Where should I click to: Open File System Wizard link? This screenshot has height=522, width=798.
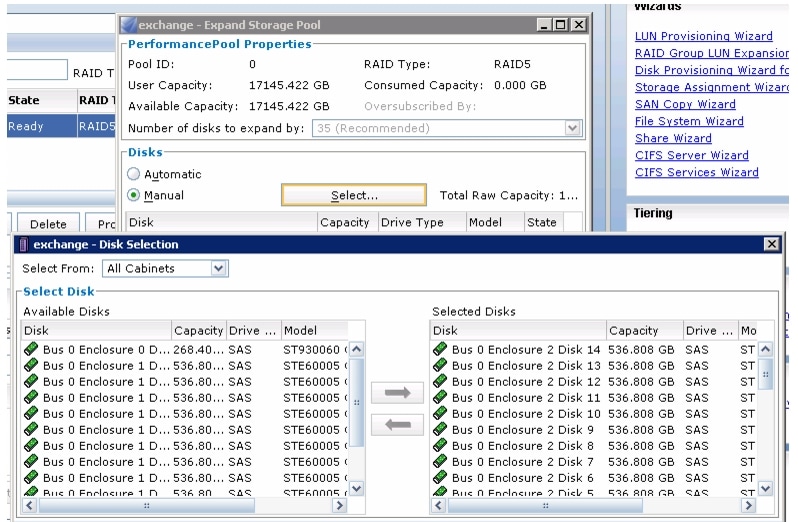point(689,121)
